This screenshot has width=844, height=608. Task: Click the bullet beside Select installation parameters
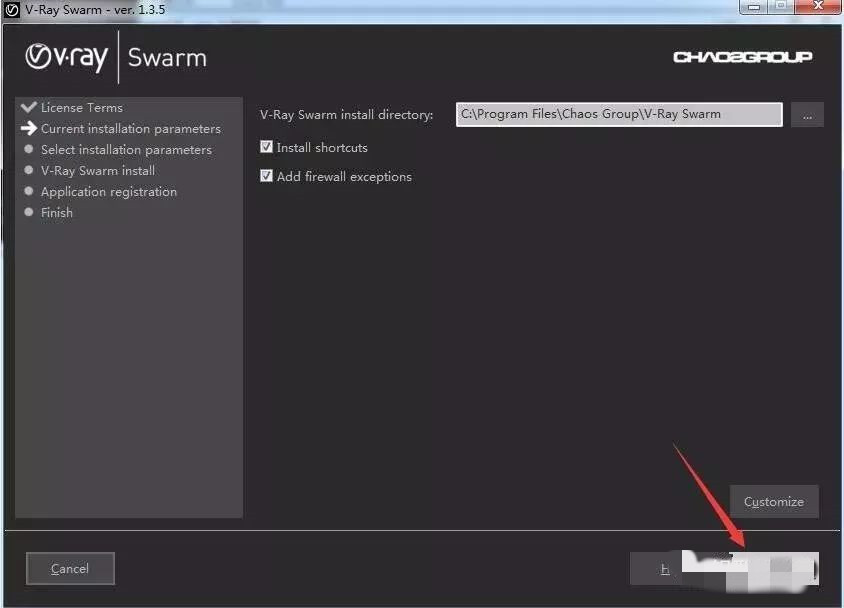coord(29,149)
